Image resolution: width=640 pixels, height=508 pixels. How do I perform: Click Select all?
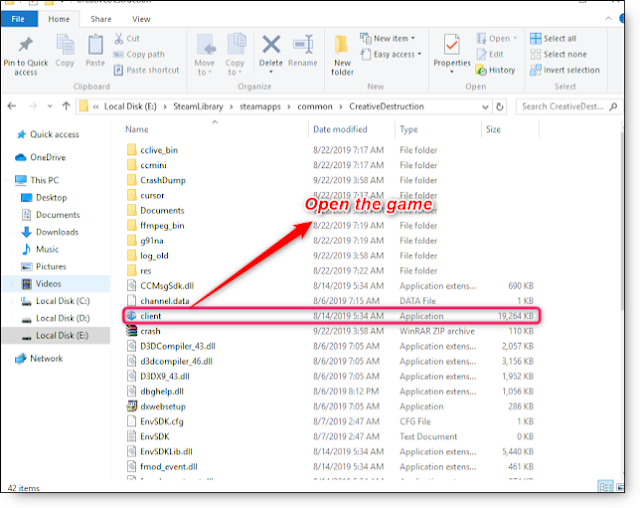point(553,38)
